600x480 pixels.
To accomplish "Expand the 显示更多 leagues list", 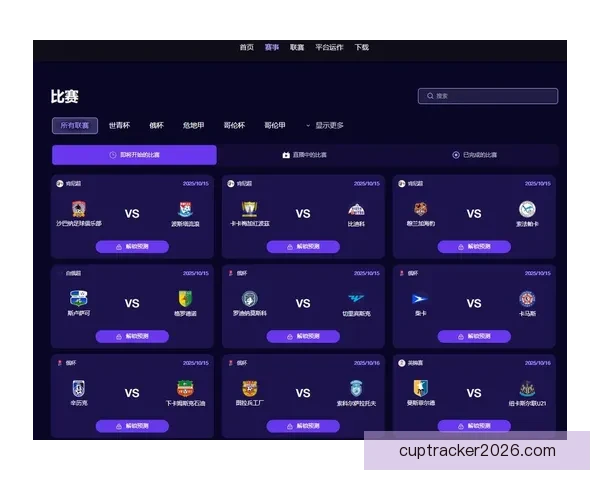I will tap(325, 126).
